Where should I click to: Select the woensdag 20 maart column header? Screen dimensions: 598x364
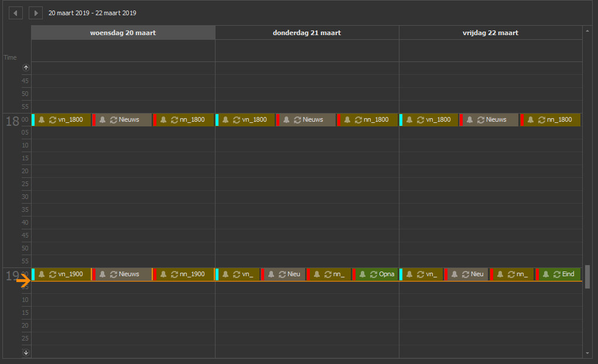(x=123, y=33)
